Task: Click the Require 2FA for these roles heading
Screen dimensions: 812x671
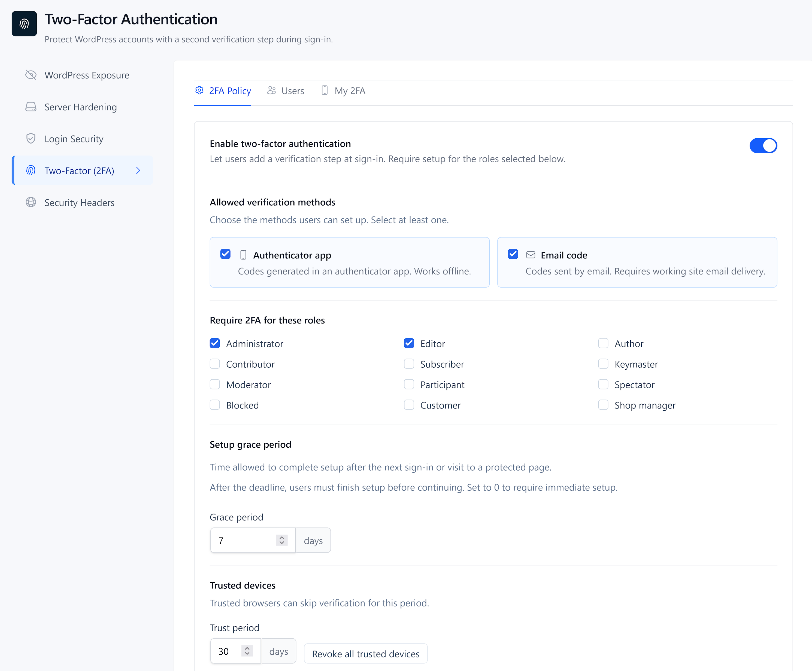Action: point(267,320)
